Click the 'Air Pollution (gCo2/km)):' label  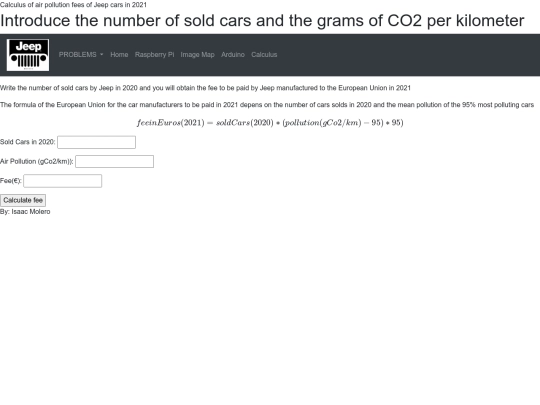coord(37,162)
